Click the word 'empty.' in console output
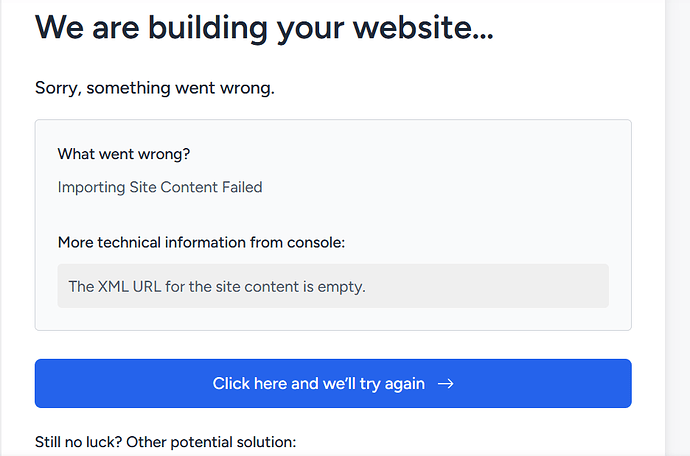This screenshot has width=690, height=456. tap(342, 287)
